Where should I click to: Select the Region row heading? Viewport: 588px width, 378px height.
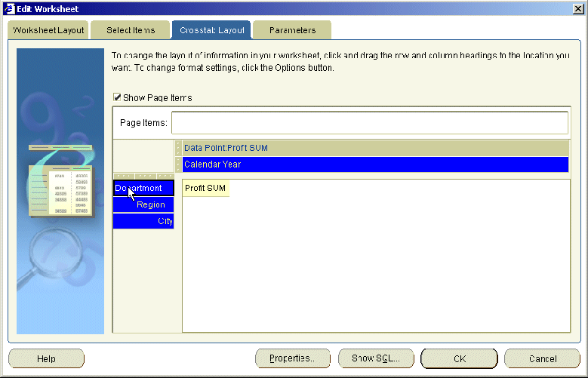143,204
